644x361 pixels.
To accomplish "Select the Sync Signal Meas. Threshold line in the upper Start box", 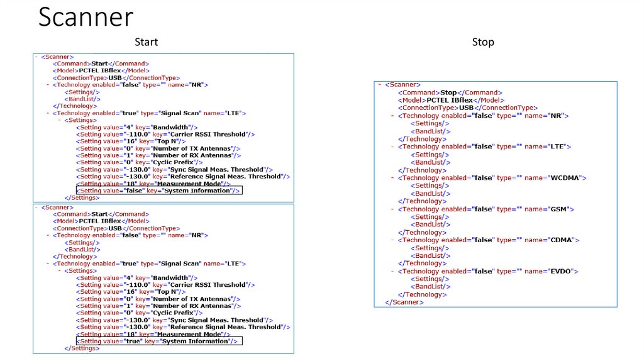I will click(x=175, y=170).
